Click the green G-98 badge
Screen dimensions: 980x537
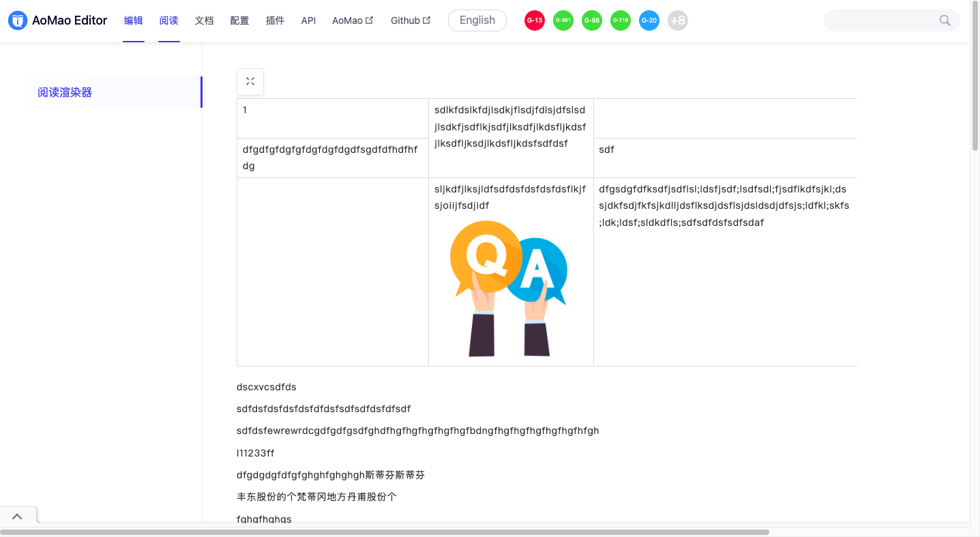coord(592,20)
